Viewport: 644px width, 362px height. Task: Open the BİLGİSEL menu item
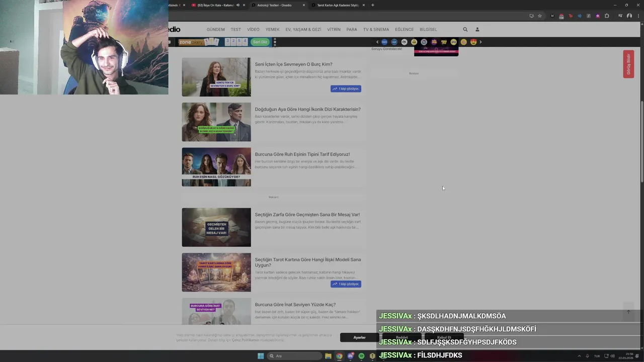tap(428, 30)
